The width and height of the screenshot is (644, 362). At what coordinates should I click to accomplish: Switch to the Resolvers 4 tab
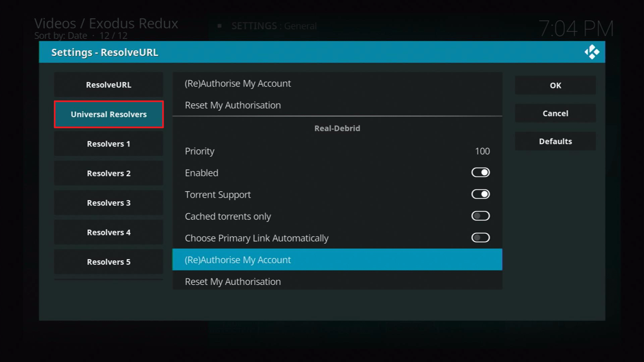(109, 232)
